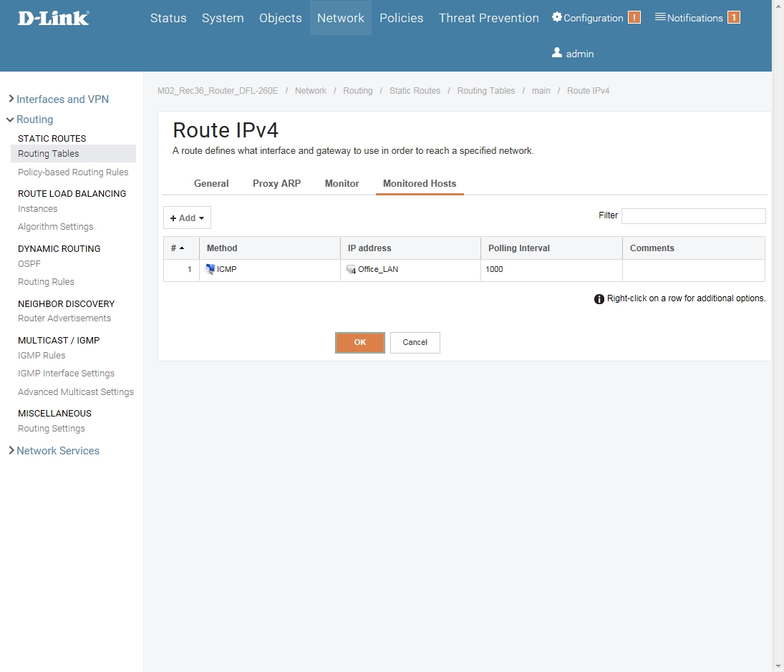This screenshot has height=672, width=784.
Task: Switch to the General tab
Action: tap(211, 183)
